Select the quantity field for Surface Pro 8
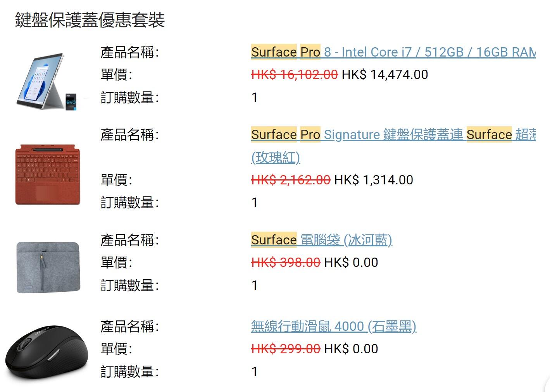The width and height of the screenshot is (550, 392). click(x=255, y=98)
